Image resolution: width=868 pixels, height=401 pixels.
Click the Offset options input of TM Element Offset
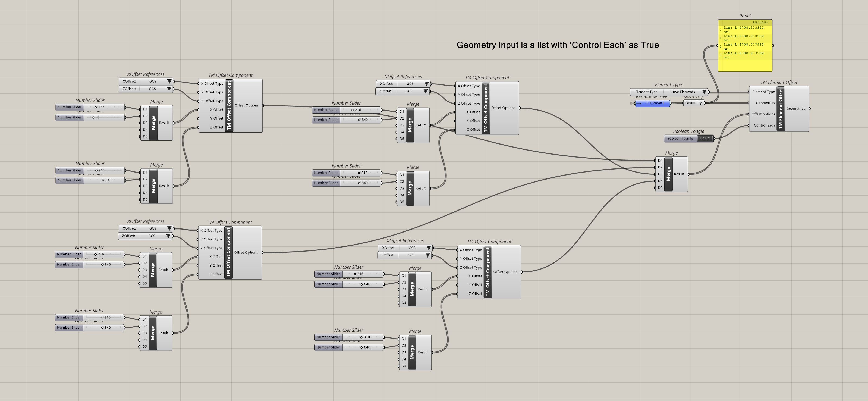[763, 114]
